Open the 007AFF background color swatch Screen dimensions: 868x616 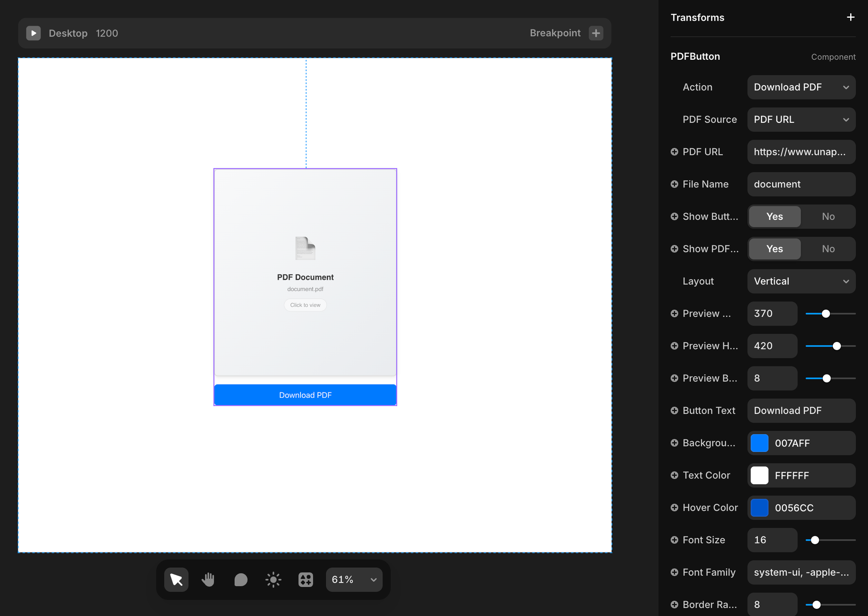tap(759, 443)
